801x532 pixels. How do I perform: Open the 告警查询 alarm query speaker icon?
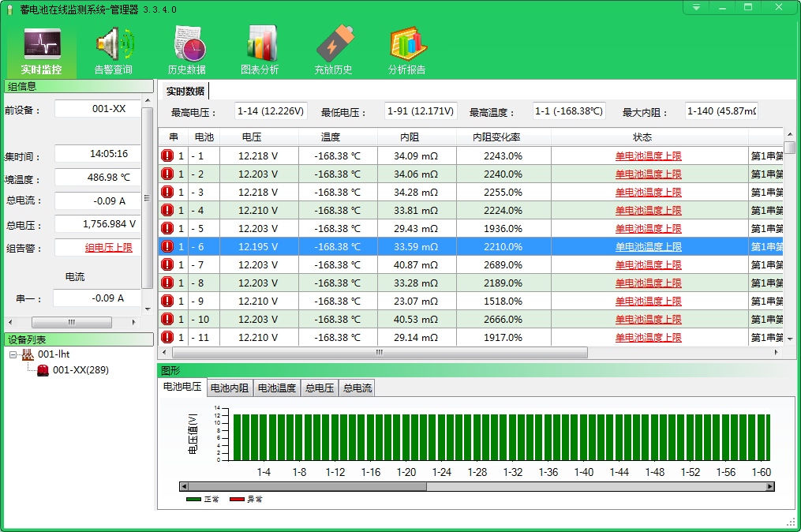[x=114, y=45]
